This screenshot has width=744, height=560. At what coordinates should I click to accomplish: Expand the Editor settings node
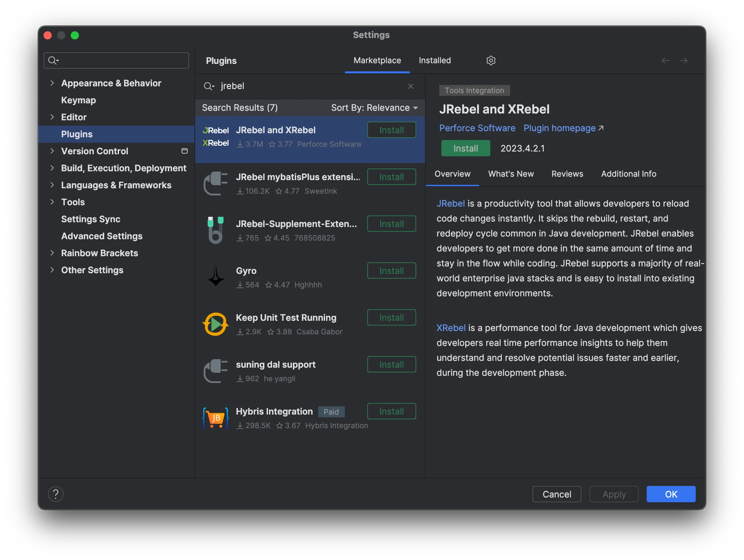(x=52, y=117)
